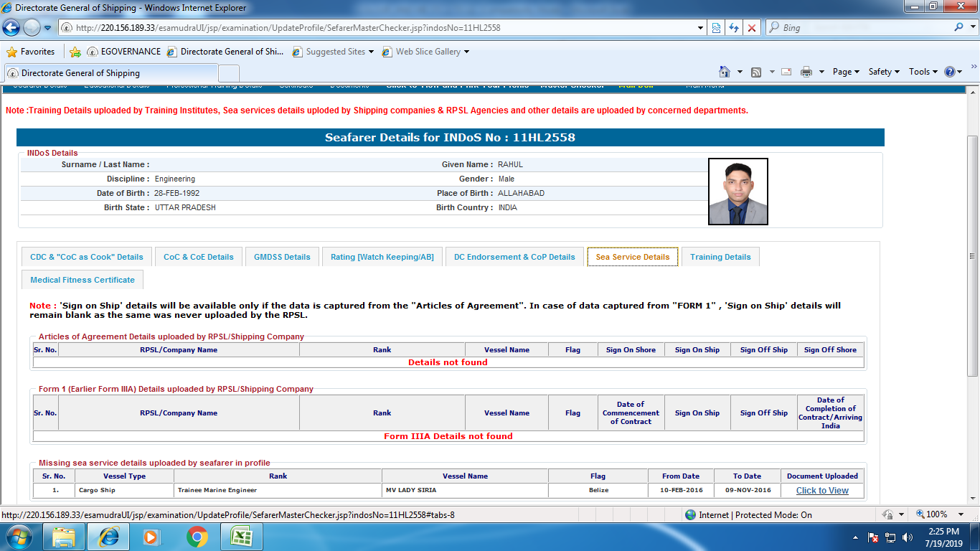The image size is (980, 551).
Task: Click the Stop loading red X icon
Action: coord(751,28)
